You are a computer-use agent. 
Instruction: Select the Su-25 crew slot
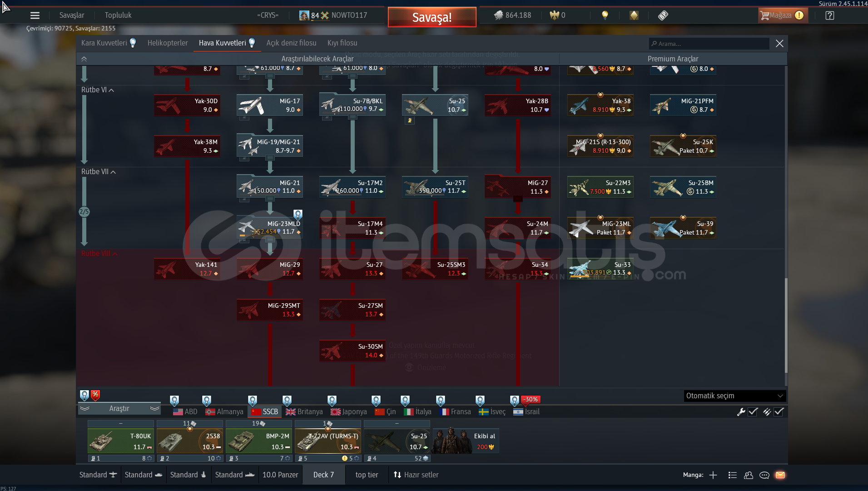tap(397, 441)
